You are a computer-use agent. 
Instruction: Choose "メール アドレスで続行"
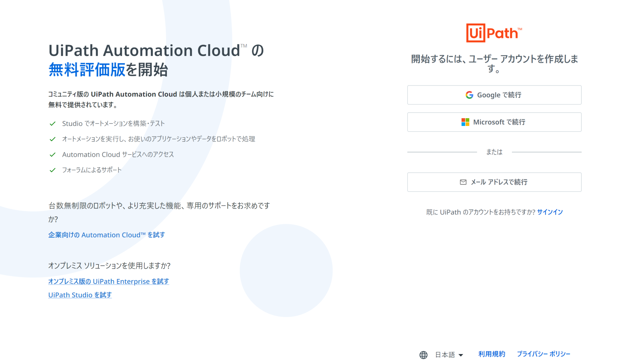coord(494,182)
